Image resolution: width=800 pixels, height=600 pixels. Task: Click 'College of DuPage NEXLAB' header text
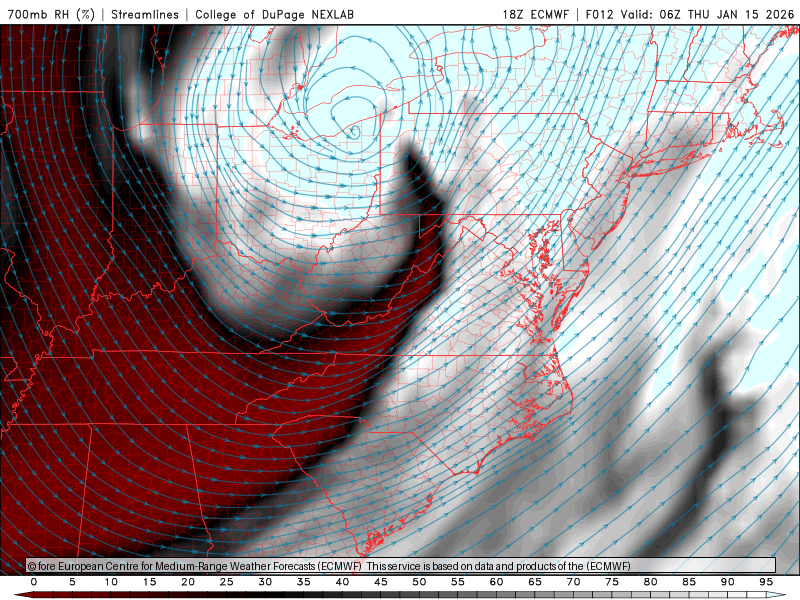pos(274,14)
